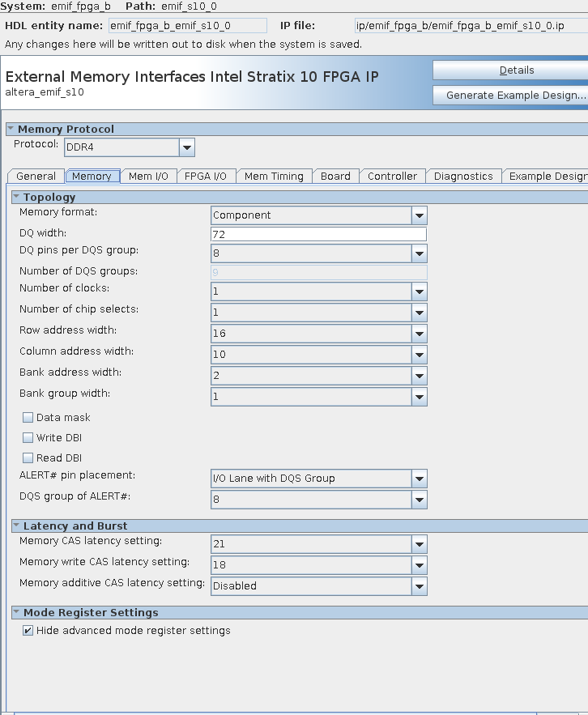
Task: Click the 'Row address width:' label
Action: 68,330
